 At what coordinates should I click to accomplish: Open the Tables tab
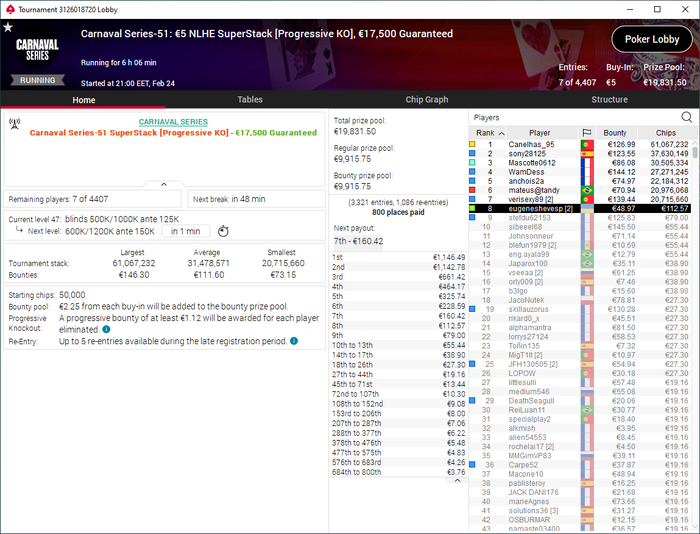(x=250, y=100)
